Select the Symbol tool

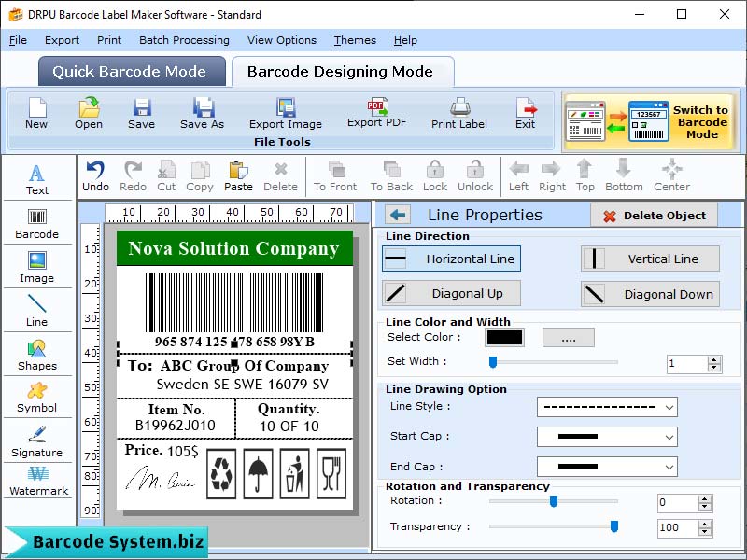point(36,398)
